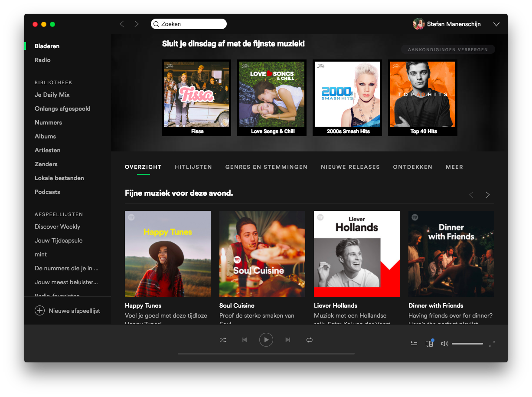The width and height of the screenshot is (532, 397).
Task: Open Nummers in the library
Action: point(48,122)
